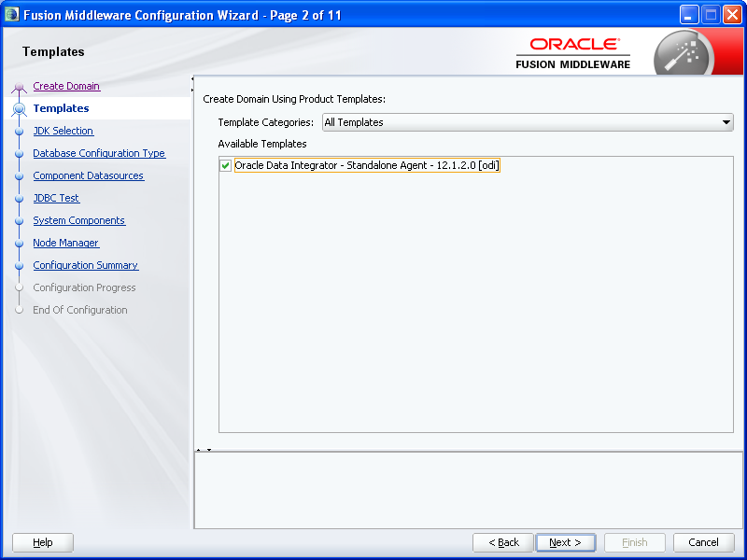Click the Create Domain step marker icon
The height and width of the screenshot is (560, 747).
point(21,86)
